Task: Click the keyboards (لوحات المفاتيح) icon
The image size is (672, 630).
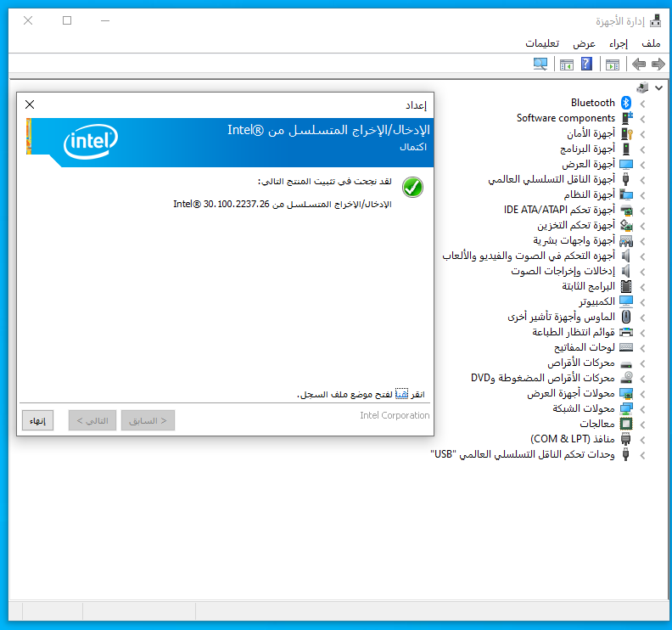Action: (x=626, y=347)
